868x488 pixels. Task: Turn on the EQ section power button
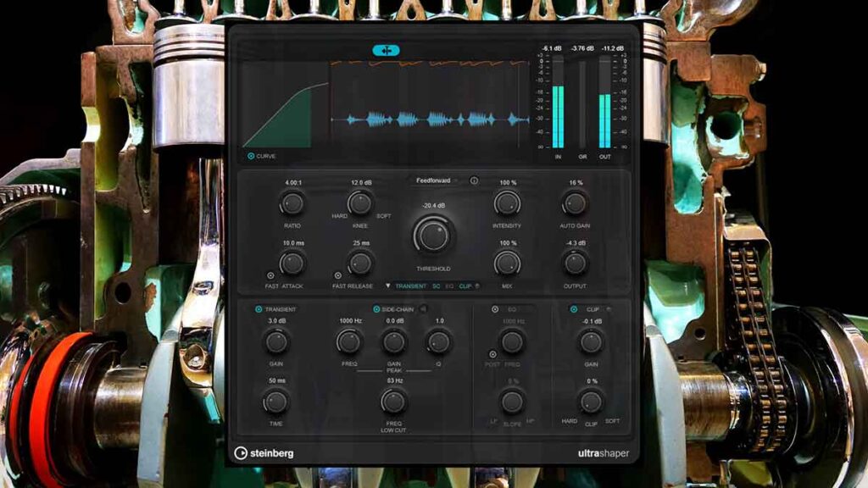pyautogui.click(x=494, y=309)
